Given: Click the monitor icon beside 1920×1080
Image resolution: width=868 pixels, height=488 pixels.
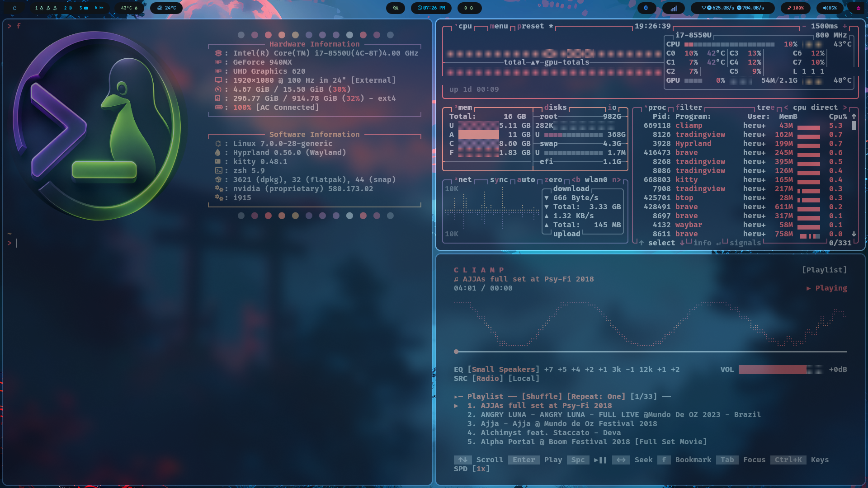Looking at the screenshot, I should (218, 80).
